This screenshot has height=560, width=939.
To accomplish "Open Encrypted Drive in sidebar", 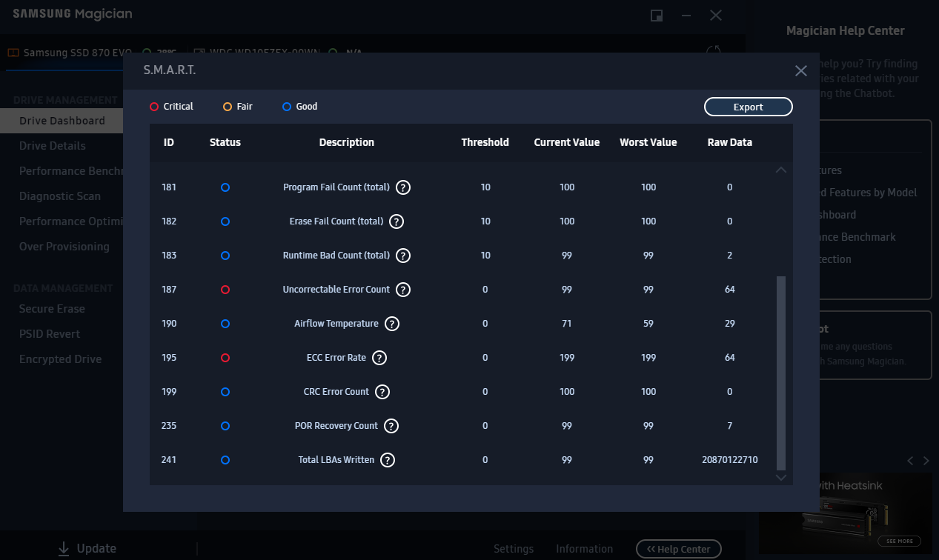I will click(61, 359).
